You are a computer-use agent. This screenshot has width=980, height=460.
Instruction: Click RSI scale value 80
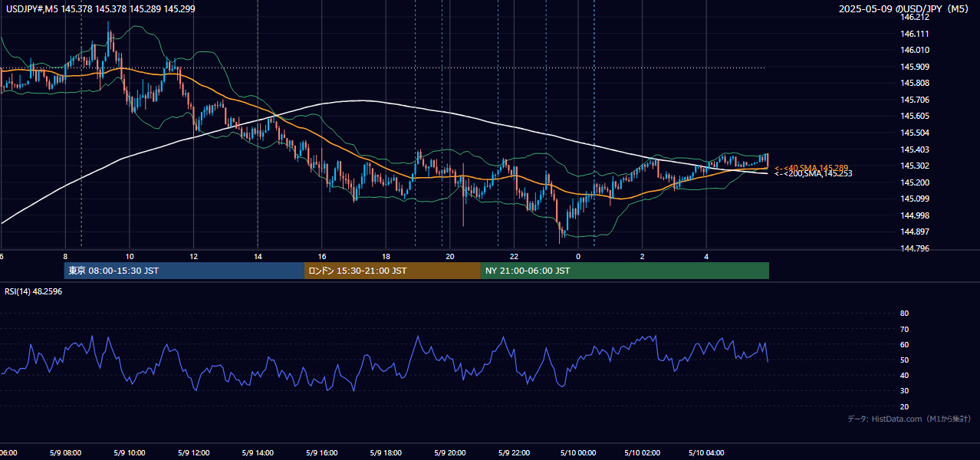[904, 314]
